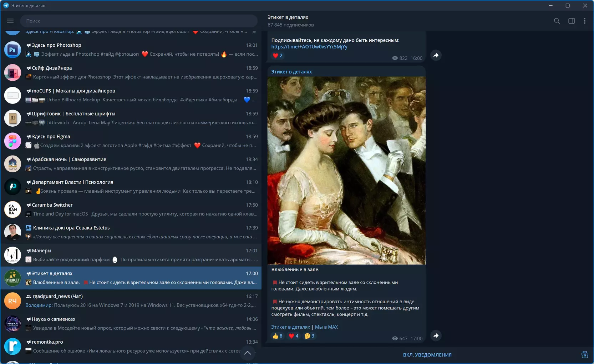Open the hamburger main menu
Image resolution: width=594 pixels, height=364 pixels.
(10, 21)
